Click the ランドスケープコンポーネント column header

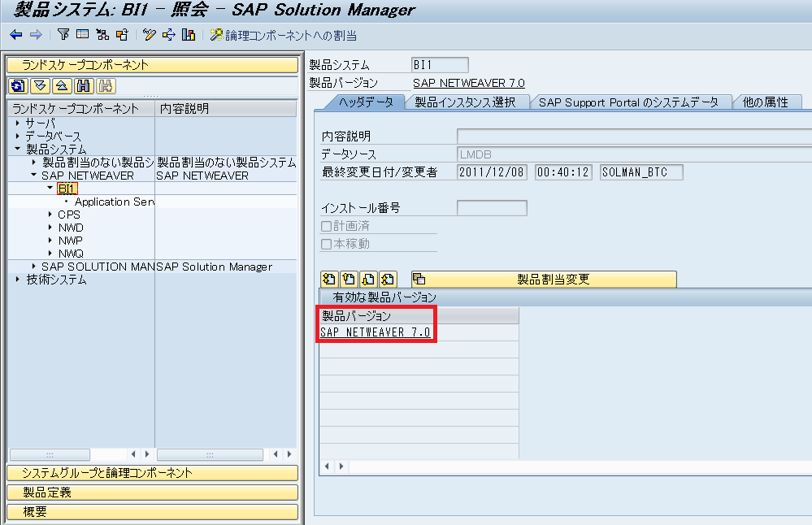[81, 109]
